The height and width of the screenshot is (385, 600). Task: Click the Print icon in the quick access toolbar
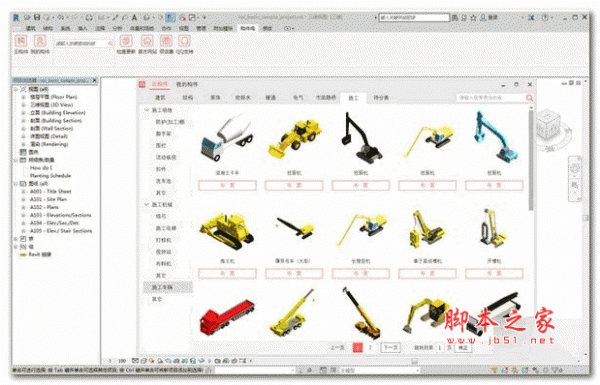[89, 18]
